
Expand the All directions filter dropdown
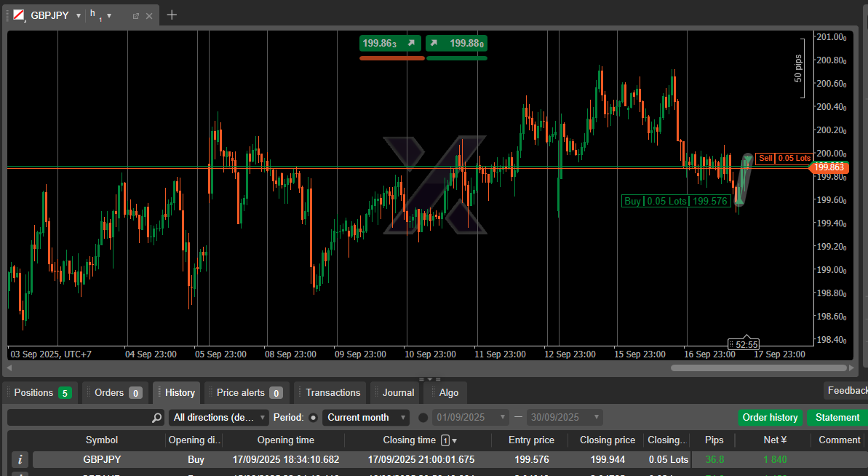(x=219, y=418)
